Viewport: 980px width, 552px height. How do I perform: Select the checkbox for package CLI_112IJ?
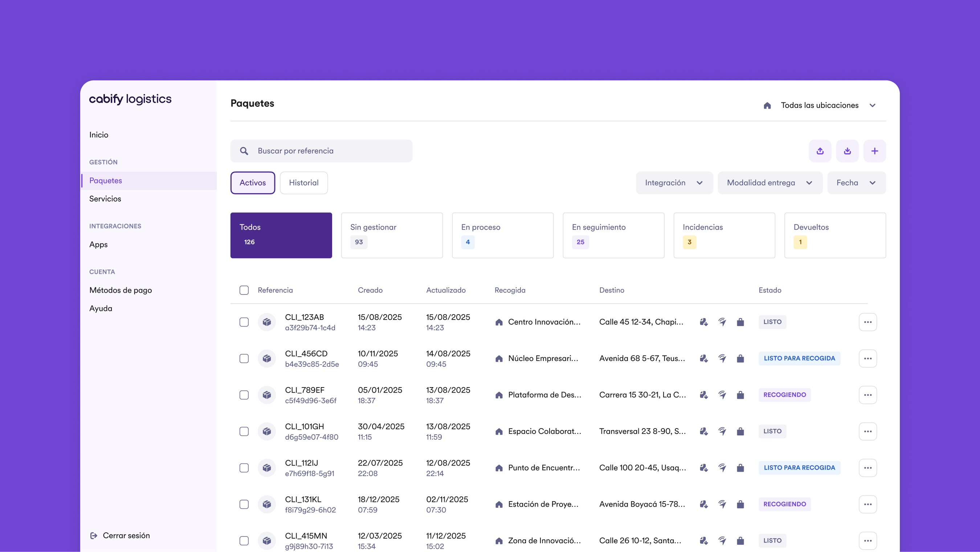244,468
